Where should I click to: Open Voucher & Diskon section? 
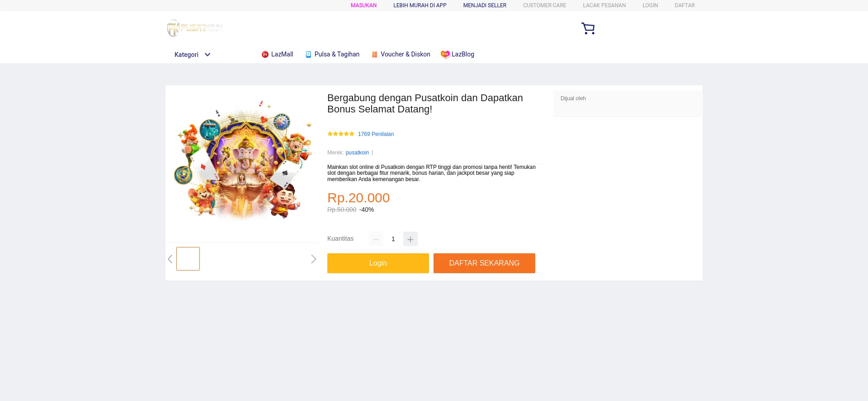(x=401, y=54)
